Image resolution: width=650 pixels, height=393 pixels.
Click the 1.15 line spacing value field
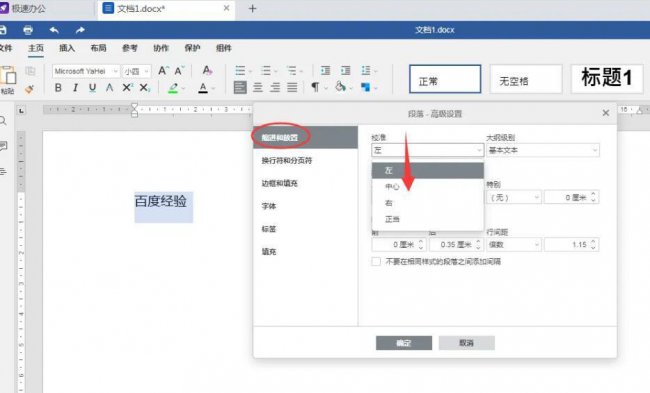coord(571,245)
